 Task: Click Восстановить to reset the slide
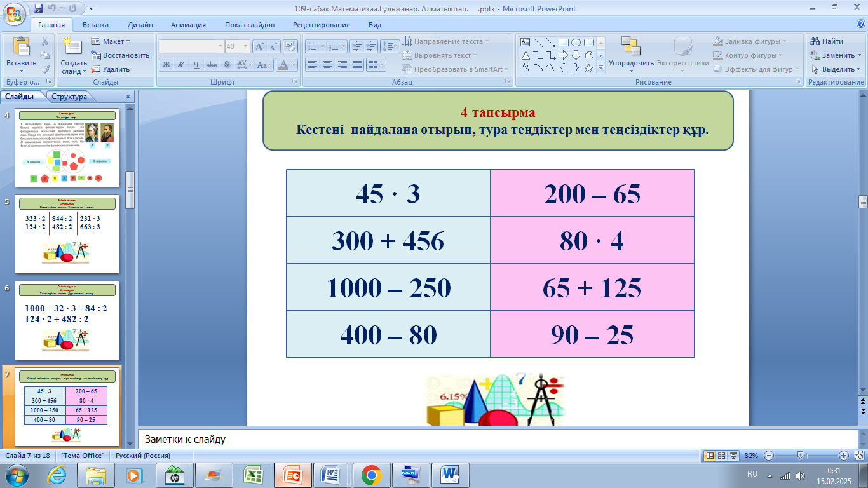pos(120,55)
